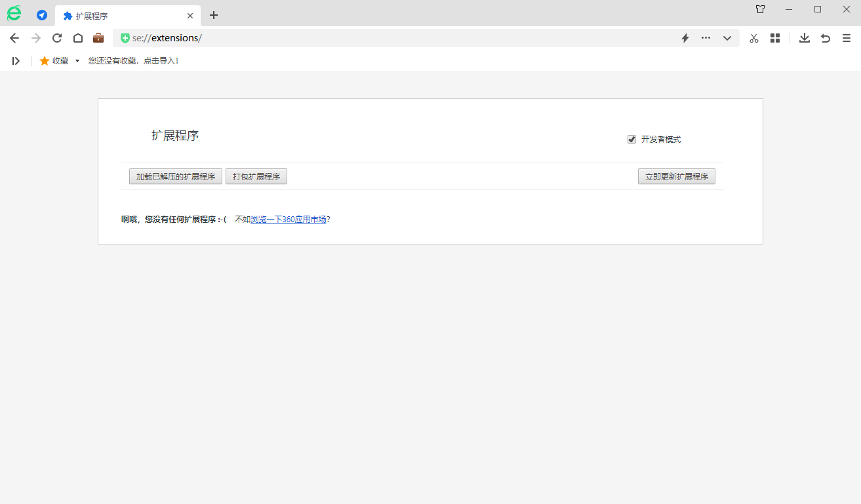Go back to previous page
The width and height of the screenshot is (861, 504).
(14, 38)
